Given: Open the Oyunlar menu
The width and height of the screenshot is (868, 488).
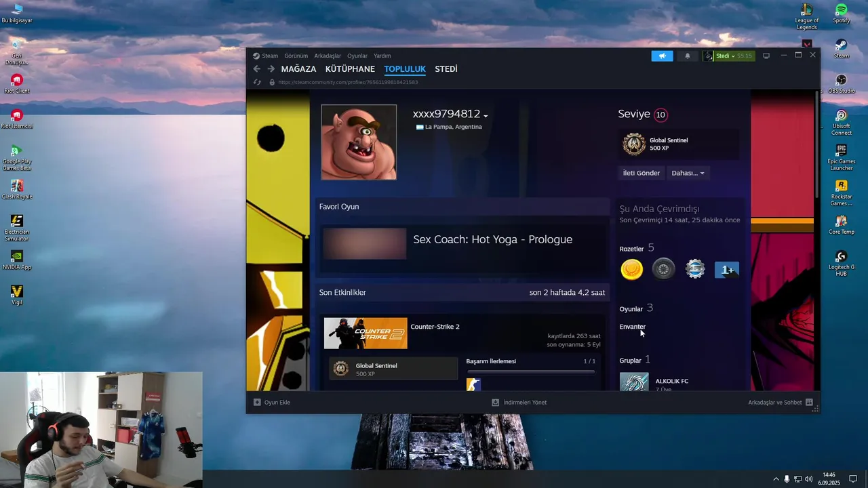Looking at the screenshot, I should (357, 56).
